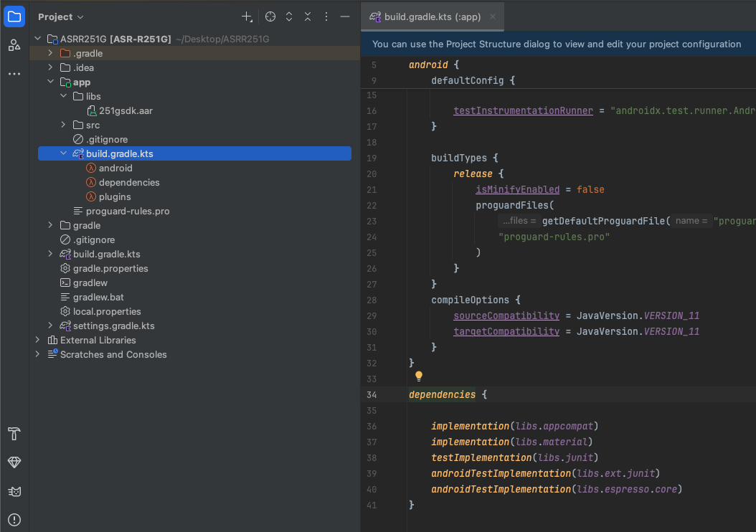Click the Expand All icon in Project panel
This screenshot has width=756, height=532.
coord(289,16)
